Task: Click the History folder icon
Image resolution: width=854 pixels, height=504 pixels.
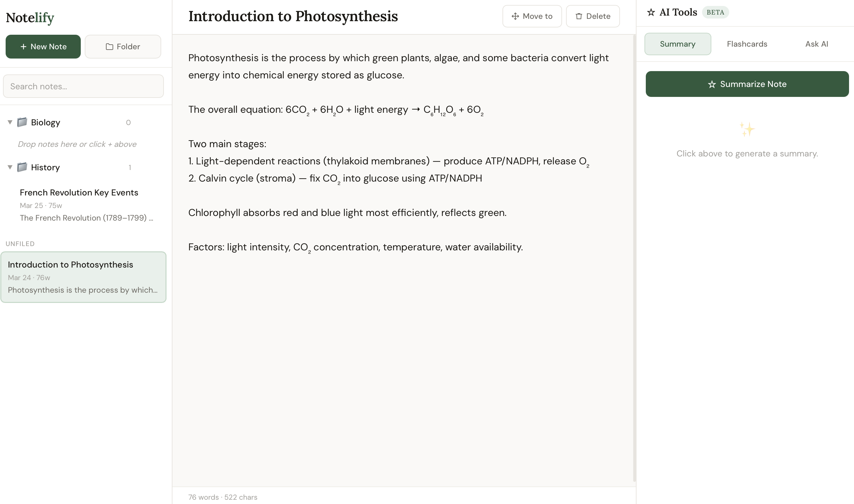Action: [22, 167]
